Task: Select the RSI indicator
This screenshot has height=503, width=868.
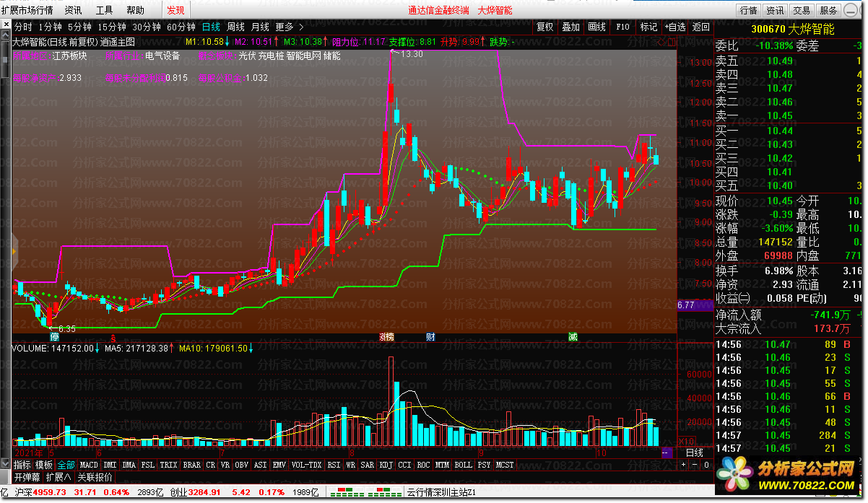Action: click(334, 465)
